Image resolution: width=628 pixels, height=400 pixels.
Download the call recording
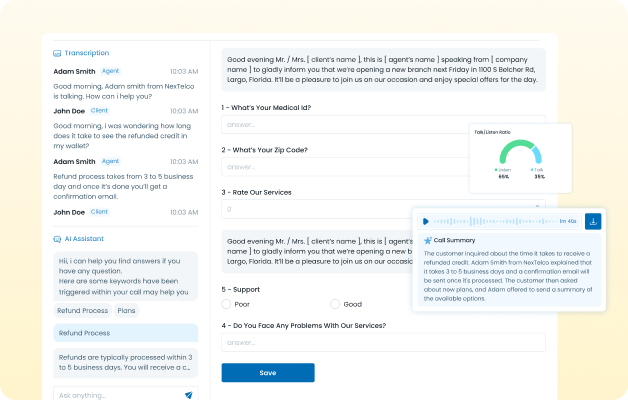point(593,221)
